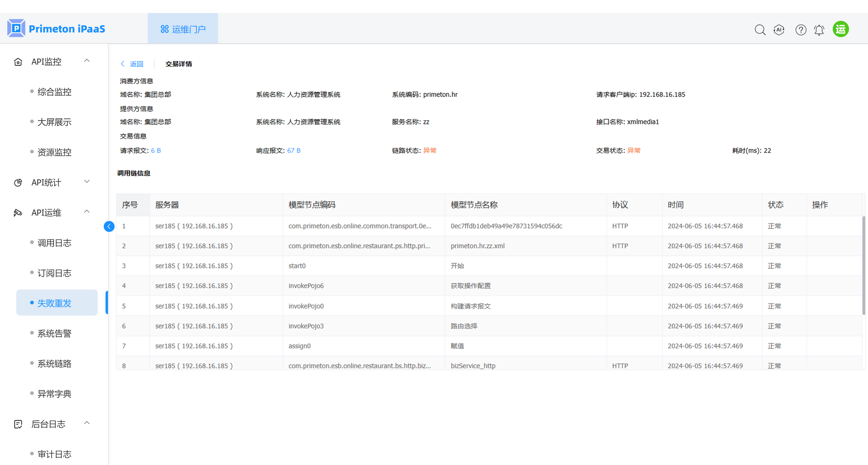Select 调用日志 in the sidebar menu
This screenshot has height=465, width=868.
tap(54, 243)
